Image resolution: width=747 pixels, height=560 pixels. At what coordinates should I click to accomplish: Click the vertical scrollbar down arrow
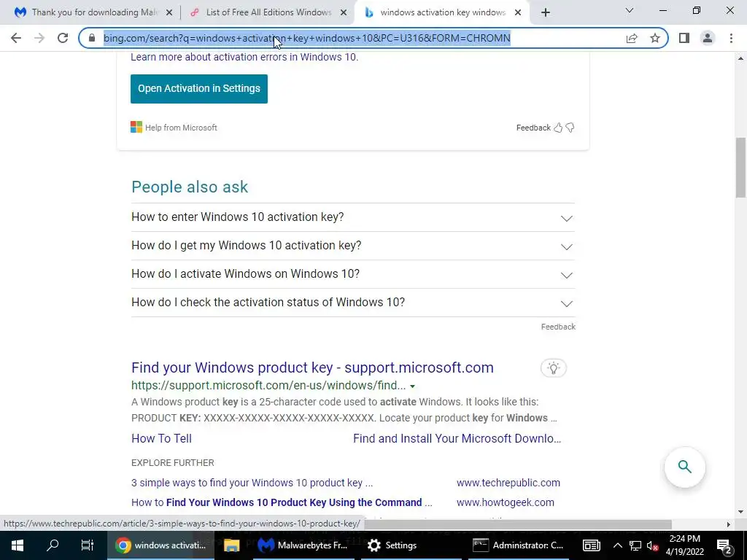(x=740, y=512)
